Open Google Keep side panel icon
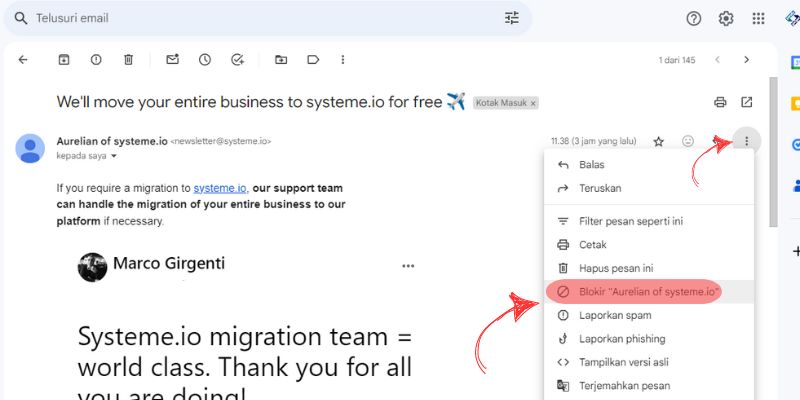The height and width of the screenshot is (400, 800). (795, 104)
